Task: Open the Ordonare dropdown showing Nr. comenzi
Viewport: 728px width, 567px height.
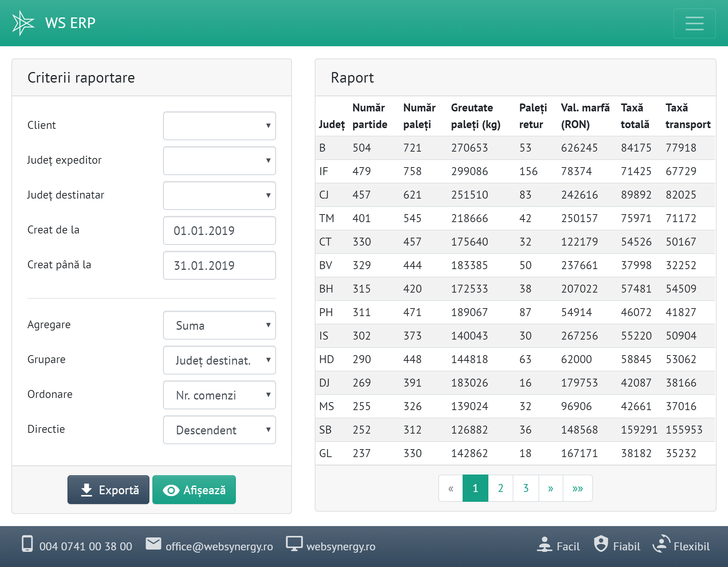Action: click(219, 395)
